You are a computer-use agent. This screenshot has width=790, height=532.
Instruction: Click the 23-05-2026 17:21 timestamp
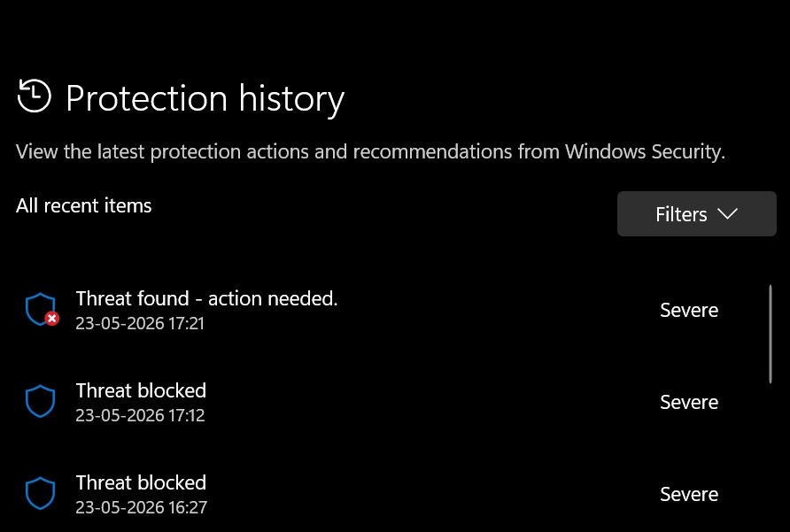140,323
